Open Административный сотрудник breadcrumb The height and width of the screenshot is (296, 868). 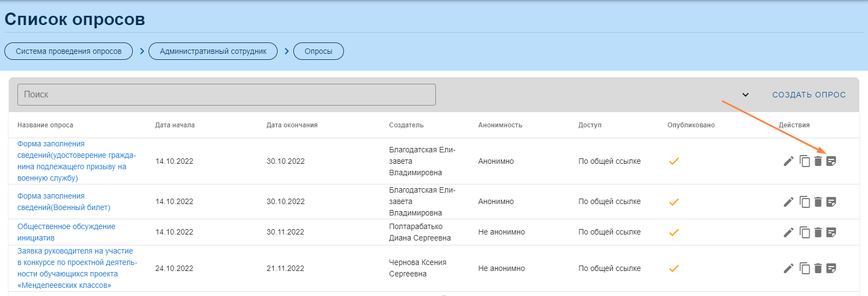[x=213, y=51]
